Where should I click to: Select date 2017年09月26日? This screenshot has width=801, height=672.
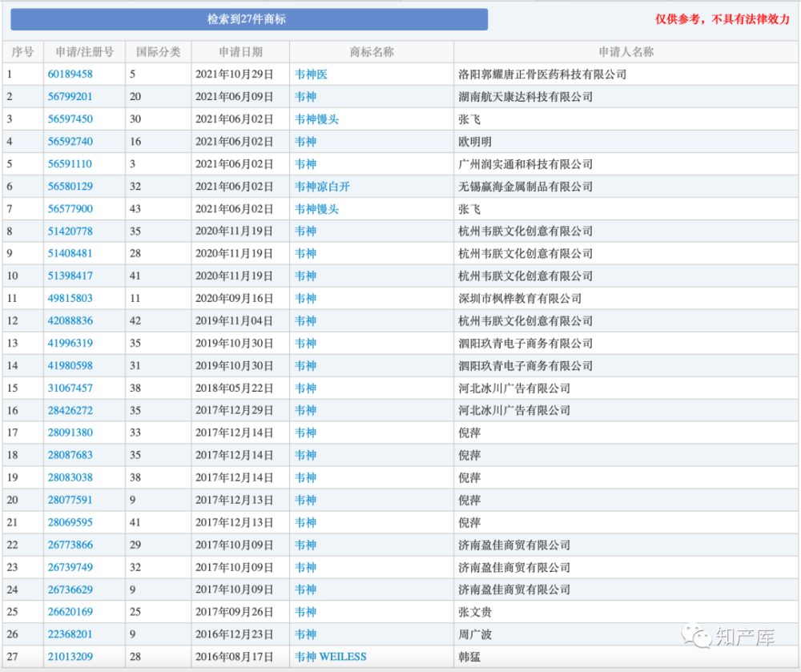[x=234, y=612]
